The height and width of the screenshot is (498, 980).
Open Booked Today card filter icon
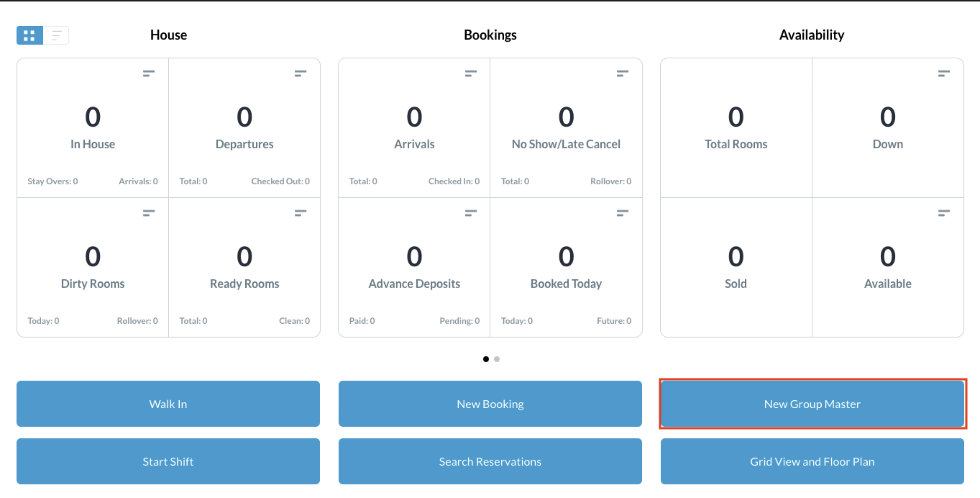pyautogui.click(x=622, y=213)
